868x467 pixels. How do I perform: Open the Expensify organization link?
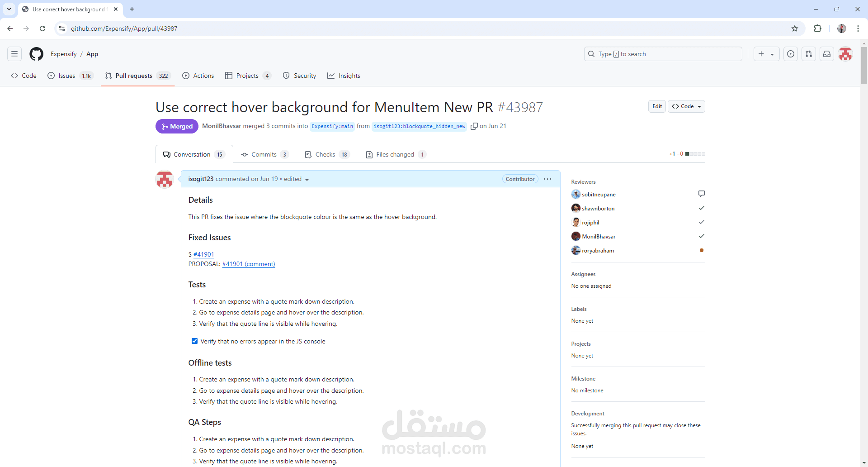(63, 54)
